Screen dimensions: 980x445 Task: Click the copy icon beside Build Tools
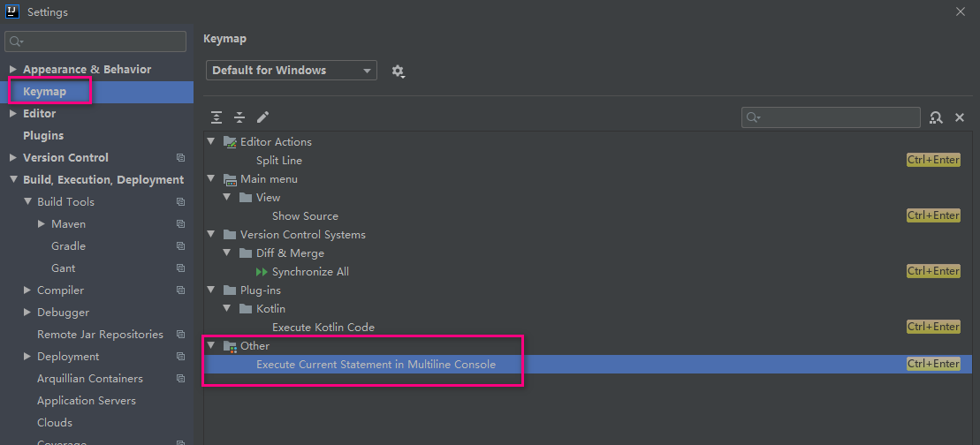point(180,202)
